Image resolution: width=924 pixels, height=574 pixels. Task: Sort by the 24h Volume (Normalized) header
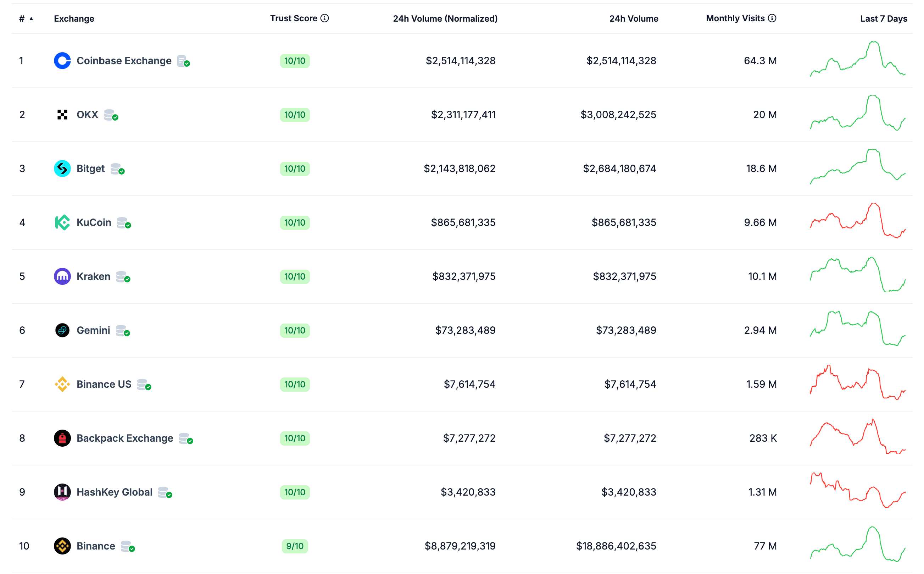point(445,18)
